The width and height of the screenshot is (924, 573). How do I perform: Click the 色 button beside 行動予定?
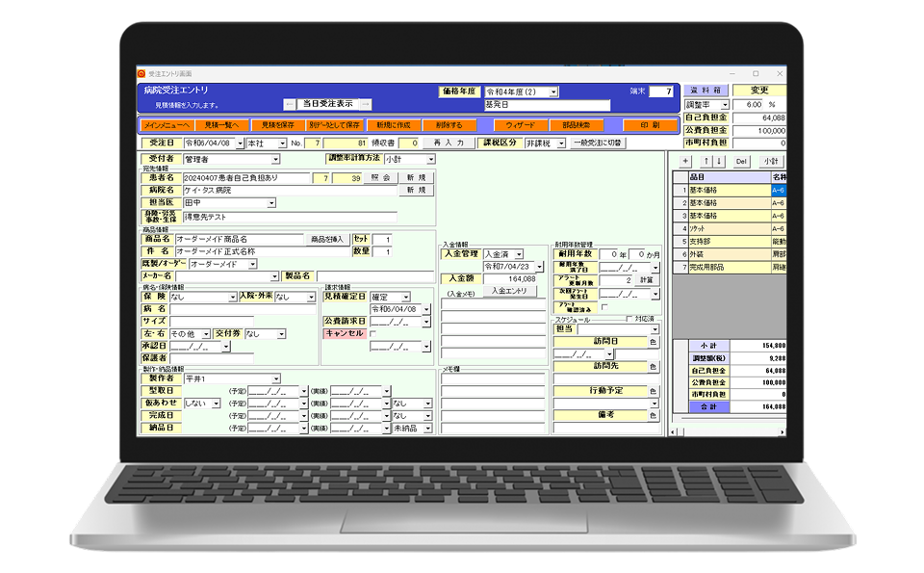653,392
